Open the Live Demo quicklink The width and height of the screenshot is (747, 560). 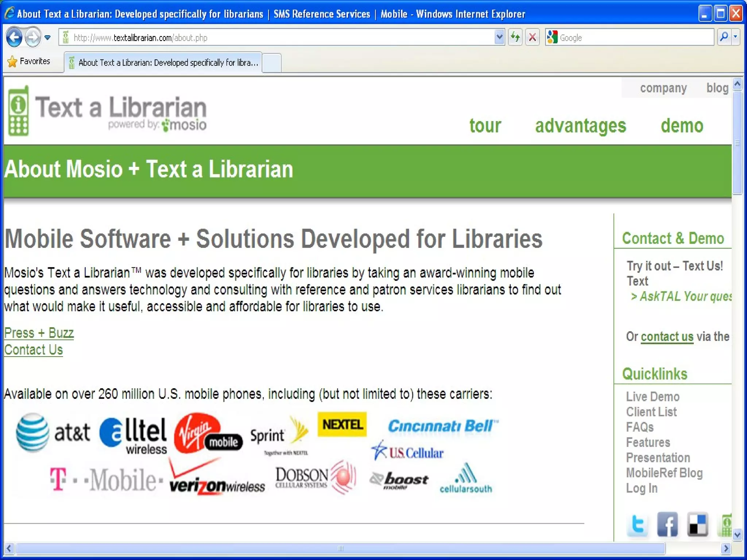(x=653, y=397)
